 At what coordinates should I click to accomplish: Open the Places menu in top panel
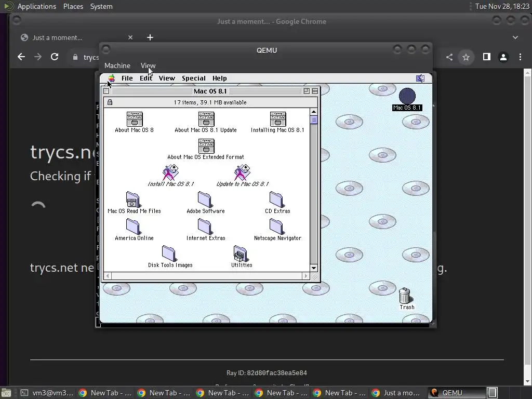[x=73, y=6]
